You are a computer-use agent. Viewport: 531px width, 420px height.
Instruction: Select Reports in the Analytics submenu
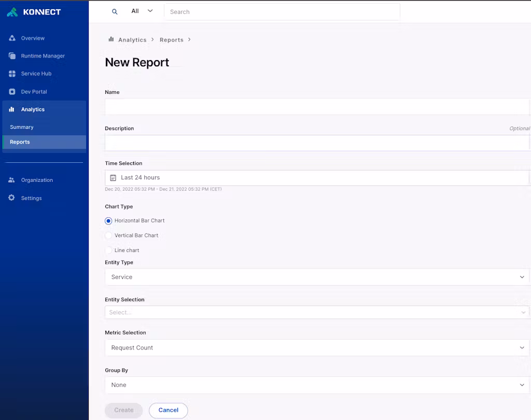point(20,142)
